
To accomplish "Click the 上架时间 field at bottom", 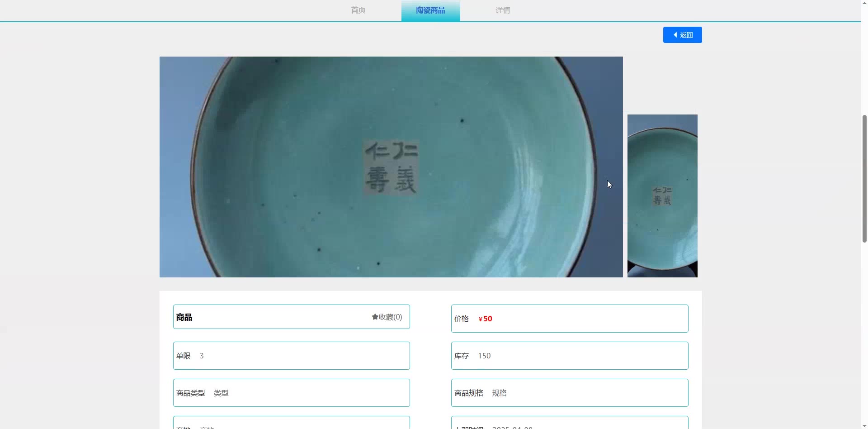I will pyautogui.click(x=570, y=423).
